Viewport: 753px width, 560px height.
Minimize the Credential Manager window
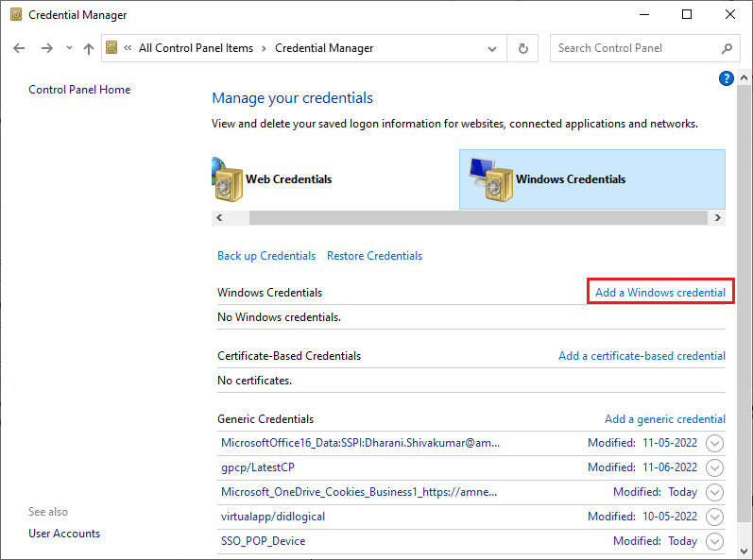point(644,14)
